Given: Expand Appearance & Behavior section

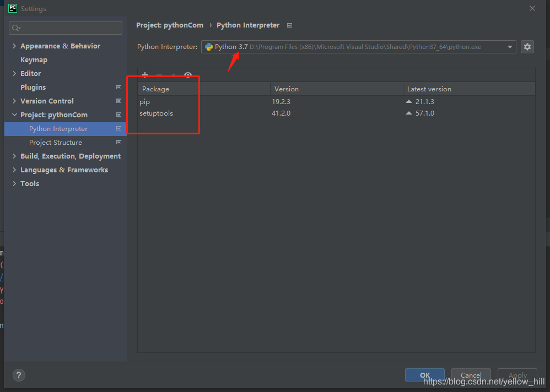Looking at the screenshot, I should pos(13,46).
